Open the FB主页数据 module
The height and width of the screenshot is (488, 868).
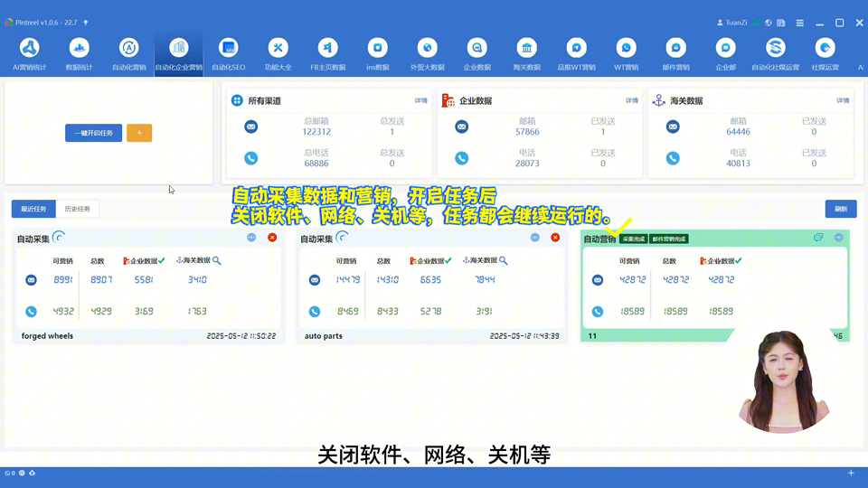click(327, 54)
